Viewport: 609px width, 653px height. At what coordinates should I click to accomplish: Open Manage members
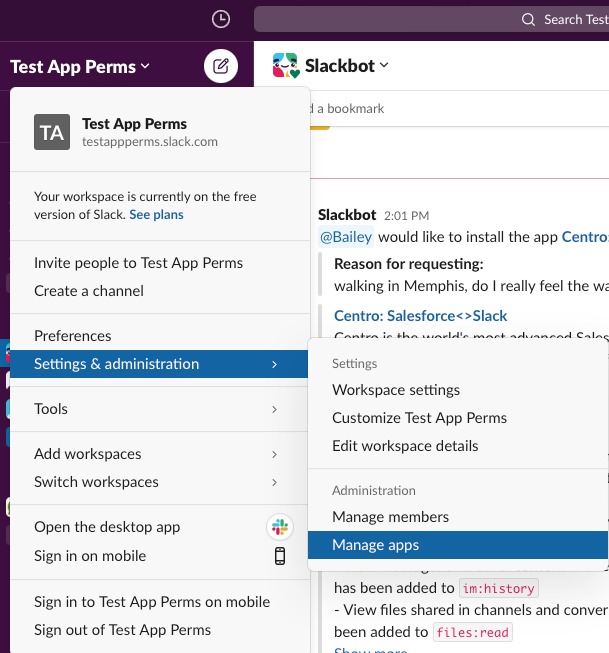[458, 517]
